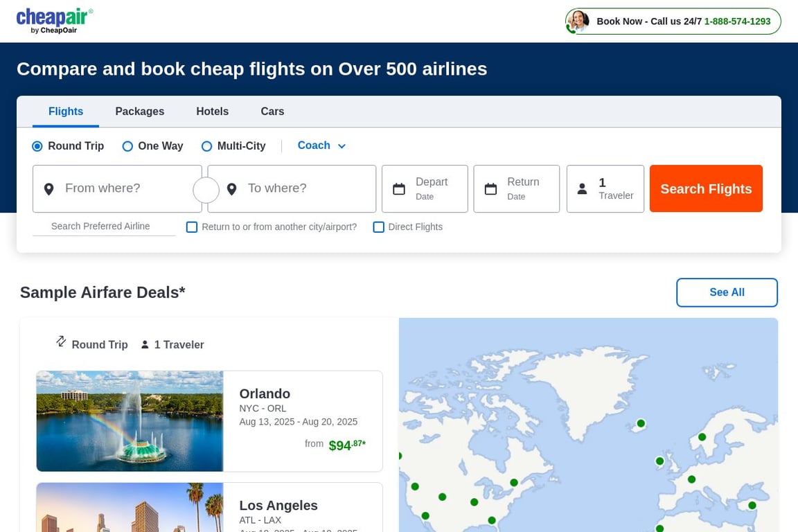This screenshot has height=532, width=798.
Task: Enable the Direct Flights checkbox
Action: (x=379, y=227)
